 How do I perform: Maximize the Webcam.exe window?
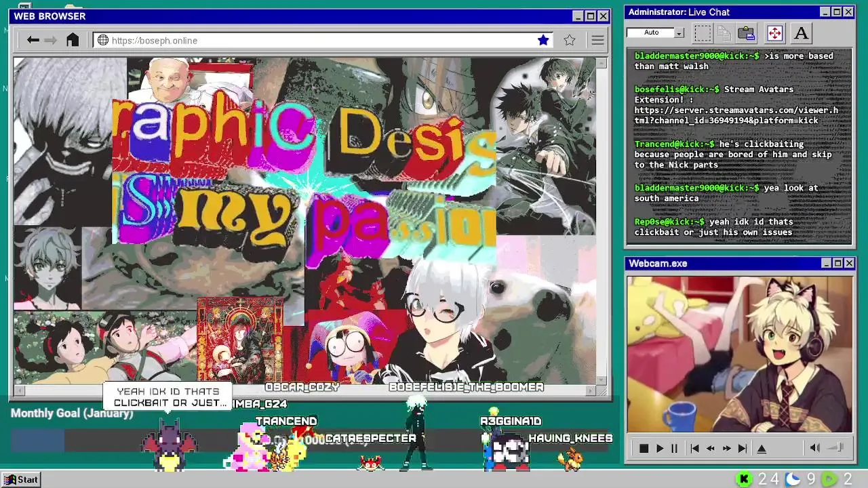pos(837,263)
